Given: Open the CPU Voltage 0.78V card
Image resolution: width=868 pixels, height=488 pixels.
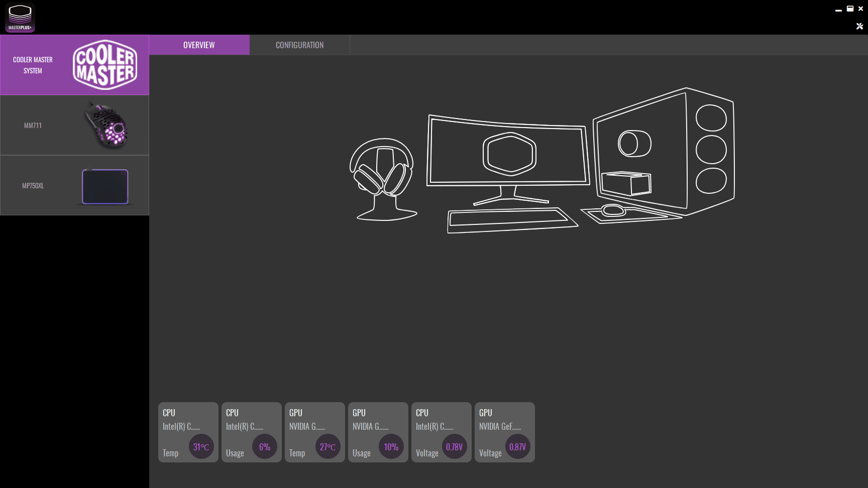Looking at the screenshot, I should (442, 432).
